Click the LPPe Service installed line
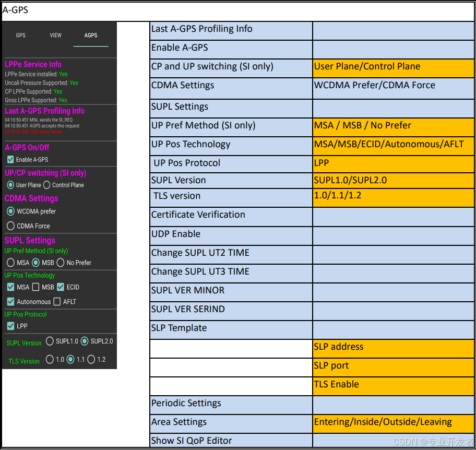The image size is (476, 450). pos(36,74)
